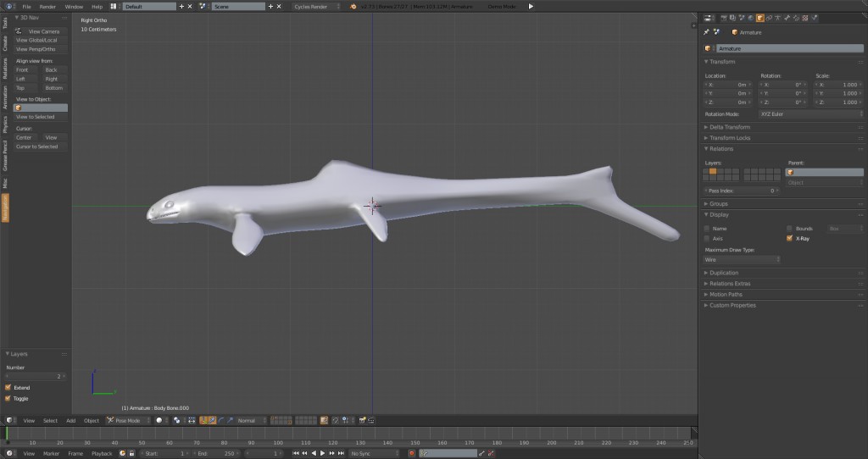Viewport: 868px width, 459px height.
Task: Click the Cursor to Selected button
Action: point(41,147)
